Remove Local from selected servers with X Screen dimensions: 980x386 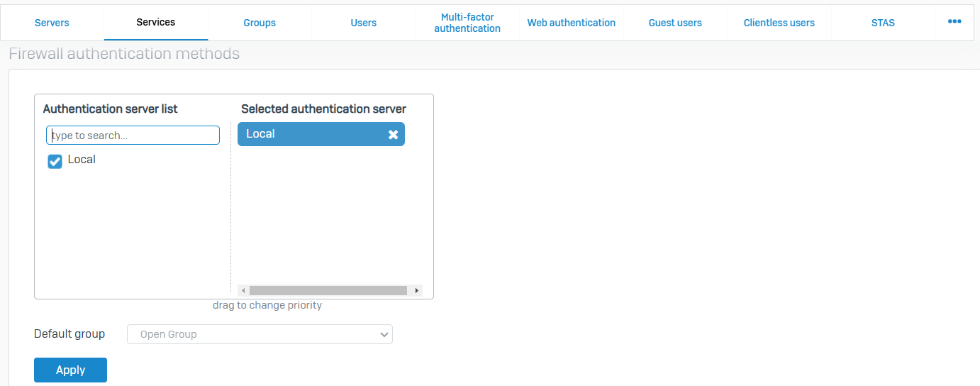(393, 135)
